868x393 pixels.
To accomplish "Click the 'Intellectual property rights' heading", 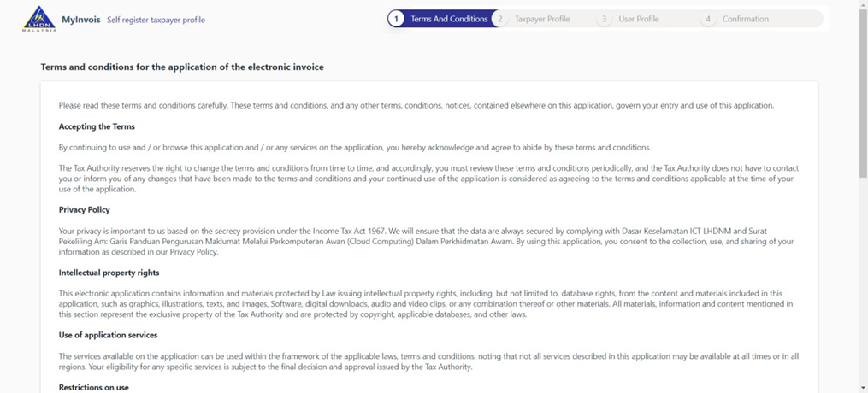I will [109, 273].
